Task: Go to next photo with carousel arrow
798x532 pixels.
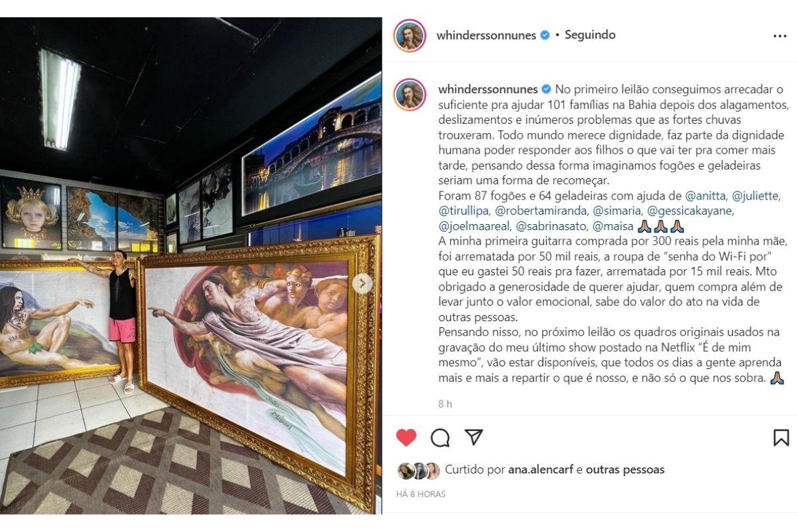Action: [x=362, y=284]
